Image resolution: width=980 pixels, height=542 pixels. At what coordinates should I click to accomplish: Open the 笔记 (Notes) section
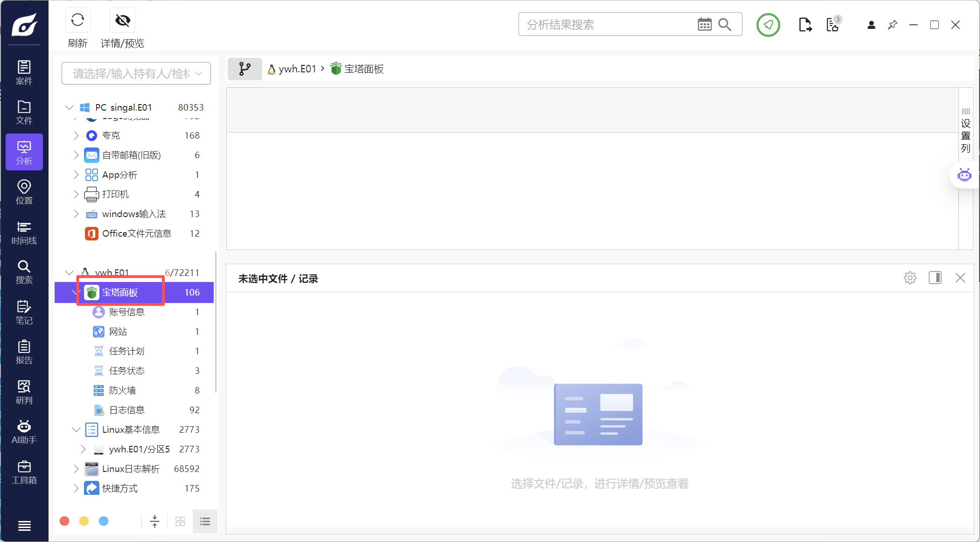(24, 312)
